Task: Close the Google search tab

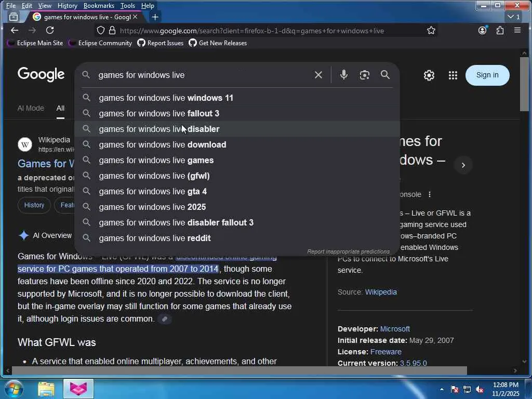Action: (x=135, y=17)
